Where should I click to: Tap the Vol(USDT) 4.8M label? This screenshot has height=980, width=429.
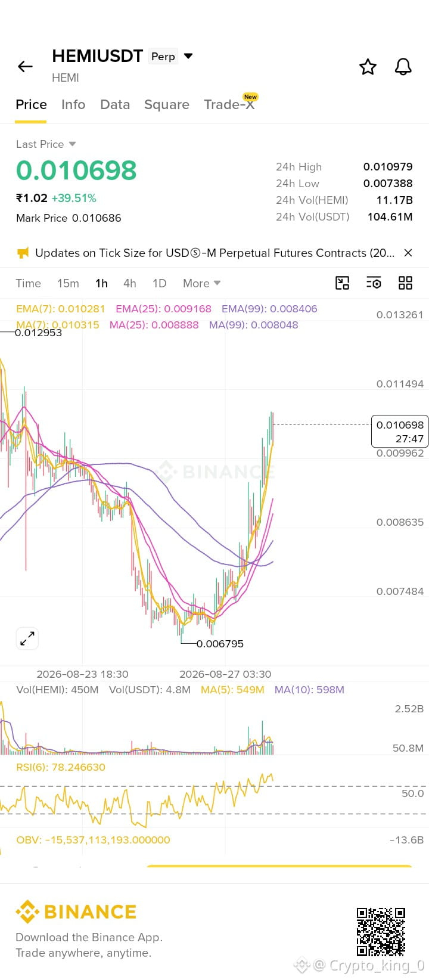tap(150, 690)
